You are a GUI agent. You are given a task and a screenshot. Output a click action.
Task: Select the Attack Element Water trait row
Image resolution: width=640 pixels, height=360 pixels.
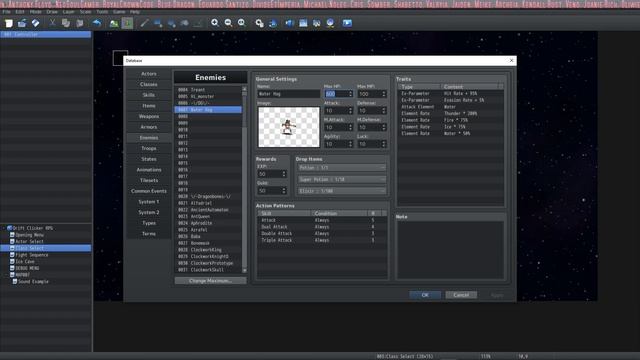(x=450, y=107)
